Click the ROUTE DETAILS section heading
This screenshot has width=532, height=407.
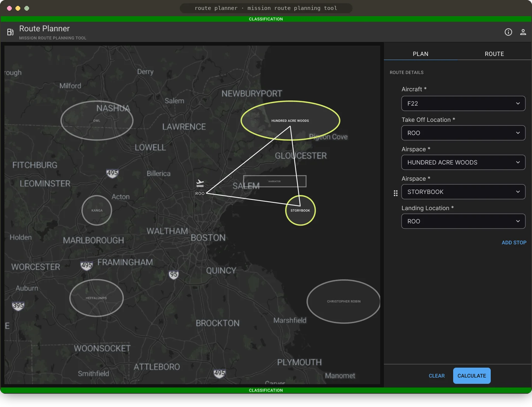(x=407, y=72)
